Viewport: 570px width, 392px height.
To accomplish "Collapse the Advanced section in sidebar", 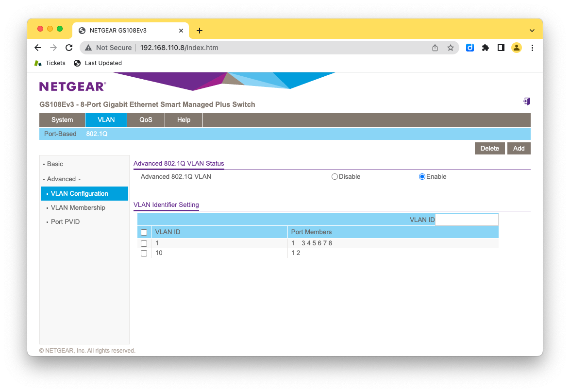I will point(64,179).
